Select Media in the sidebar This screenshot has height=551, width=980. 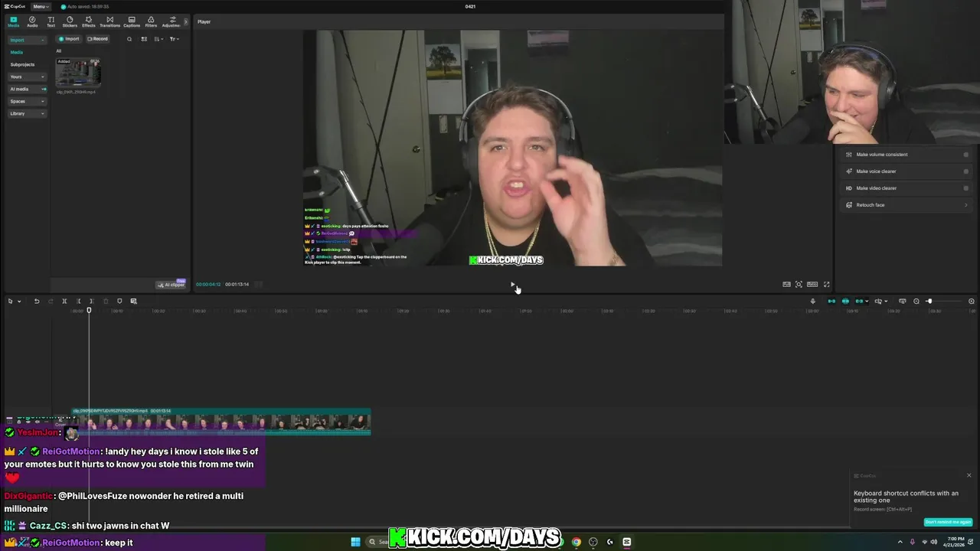point(17,52)
